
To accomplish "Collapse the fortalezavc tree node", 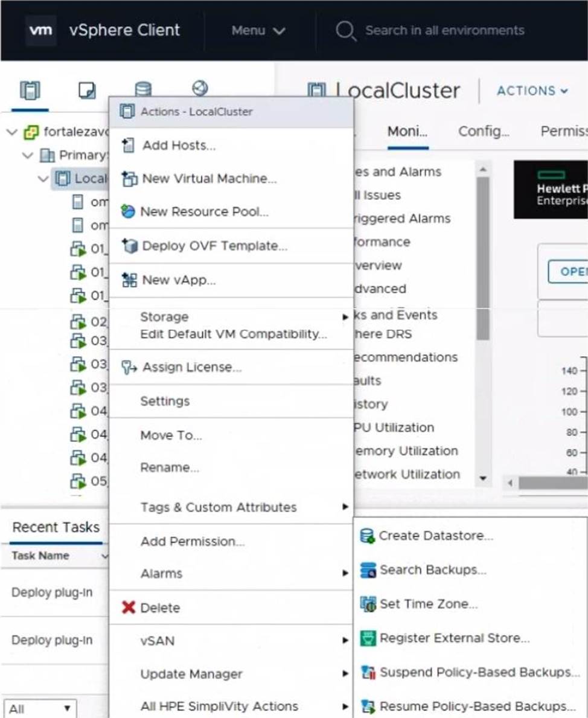I will [12, 132].
